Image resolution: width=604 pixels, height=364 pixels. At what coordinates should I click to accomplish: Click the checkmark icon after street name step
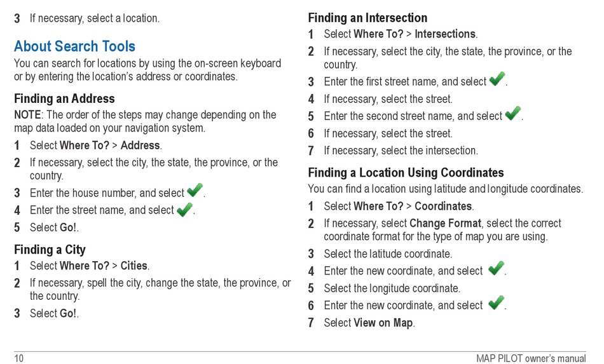(185, 209)
